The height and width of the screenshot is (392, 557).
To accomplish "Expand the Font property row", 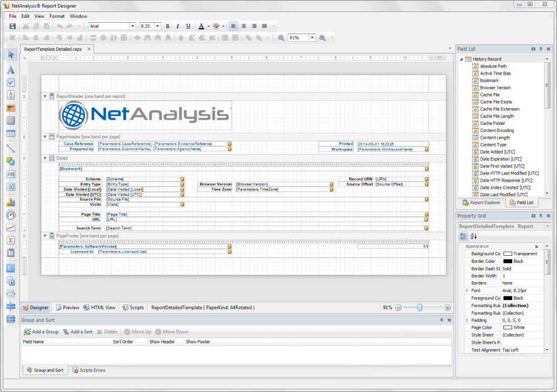I will pos(467,290).
